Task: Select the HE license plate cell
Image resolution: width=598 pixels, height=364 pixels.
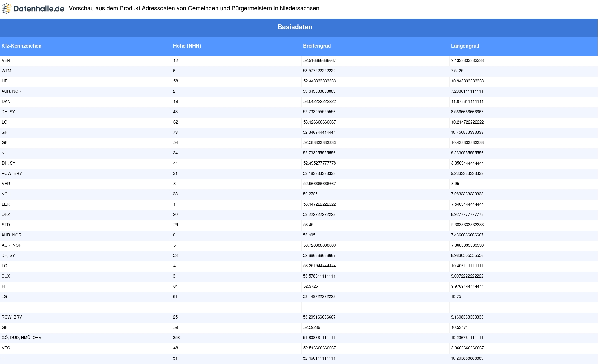Action: [x=4, y=81]
